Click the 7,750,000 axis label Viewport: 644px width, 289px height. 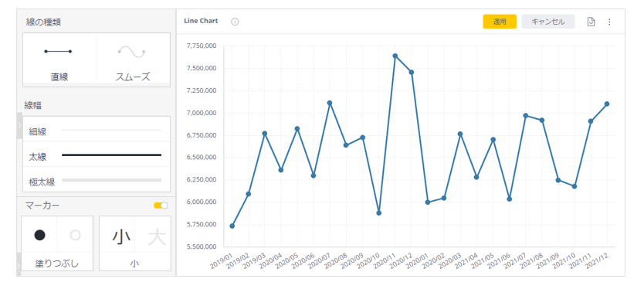click(202, 46)
